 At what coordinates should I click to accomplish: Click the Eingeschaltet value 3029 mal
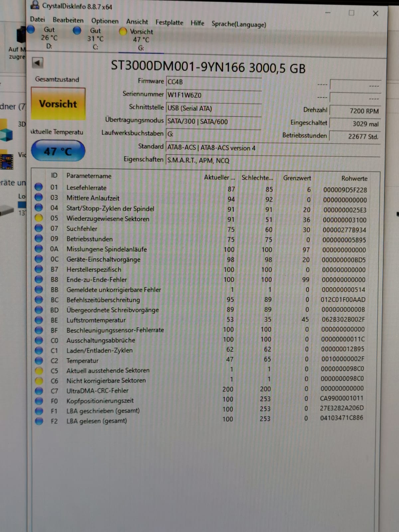(355, 124)
